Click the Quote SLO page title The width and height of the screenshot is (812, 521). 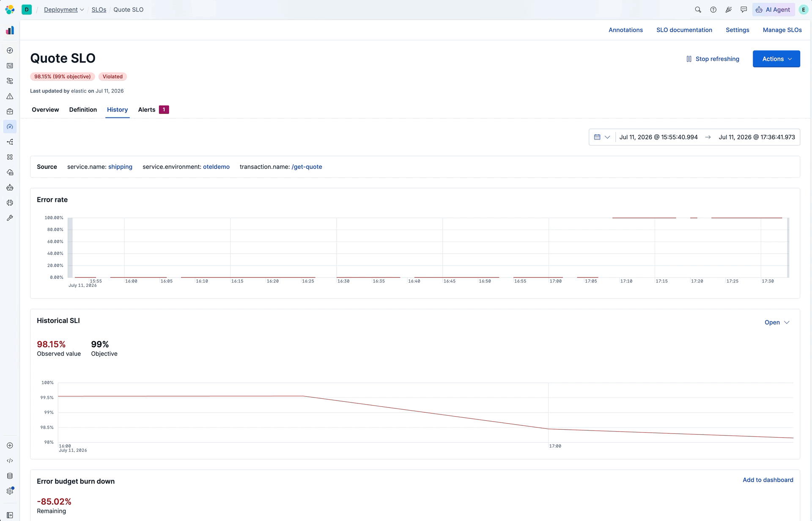[63, 58]
